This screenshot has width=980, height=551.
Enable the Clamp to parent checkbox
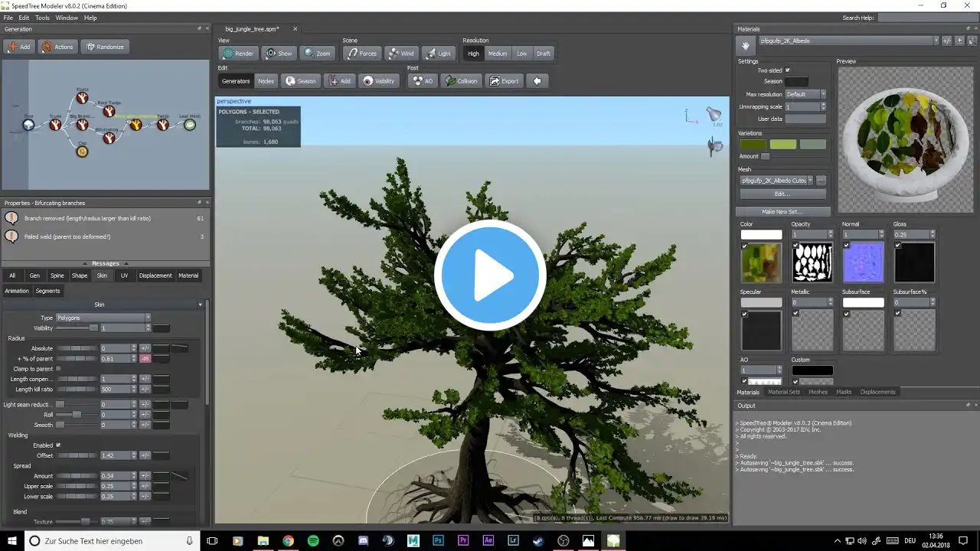tap(58, 369)
